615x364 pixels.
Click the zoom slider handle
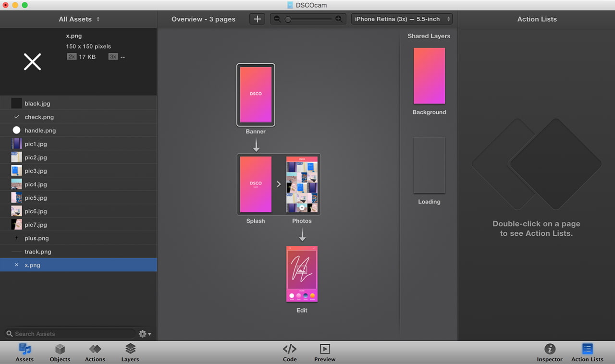288,19
